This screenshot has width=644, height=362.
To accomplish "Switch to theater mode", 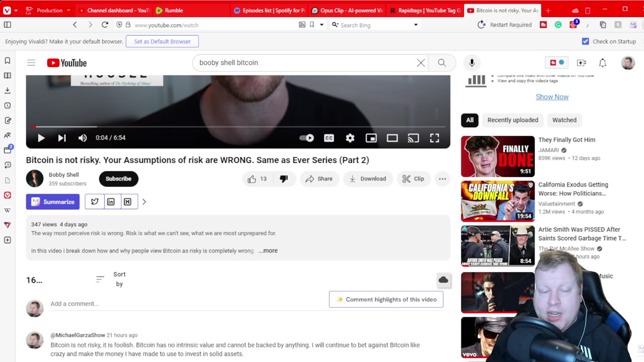I will pos(392,138).
